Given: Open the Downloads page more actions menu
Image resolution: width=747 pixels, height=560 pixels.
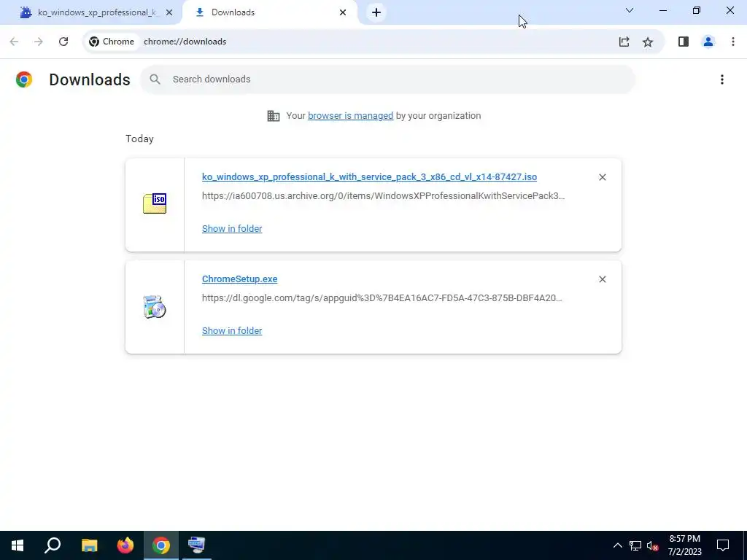Looking at the screenshot, I should click(722, 79).
